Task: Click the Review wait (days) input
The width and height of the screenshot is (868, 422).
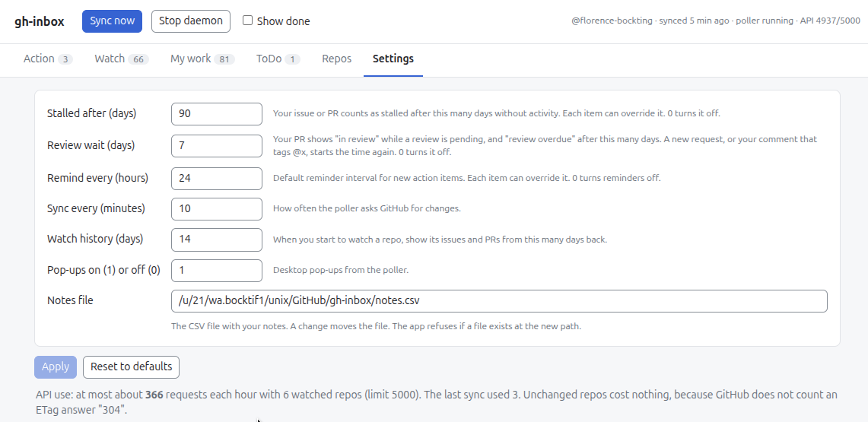Action: (217, 145)
